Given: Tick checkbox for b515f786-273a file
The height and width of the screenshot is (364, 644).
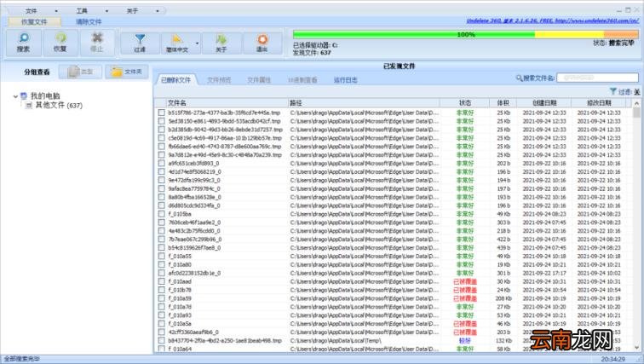Looking at the screenshot, I should [x=161, y=113].
